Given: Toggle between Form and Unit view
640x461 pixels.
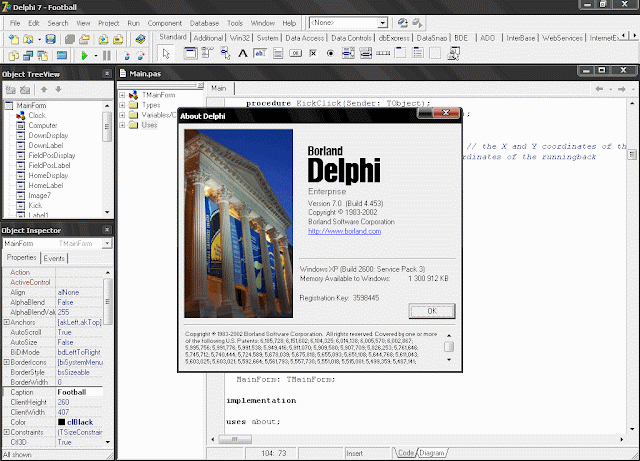Looking at the screenshot, I should [x=42, y=55].
